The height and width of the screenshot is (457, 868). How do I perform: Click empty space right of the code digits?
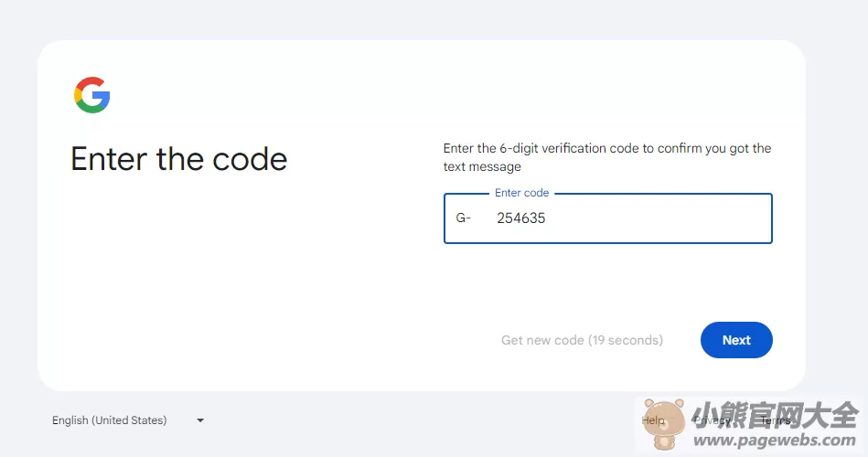point(659,218)
